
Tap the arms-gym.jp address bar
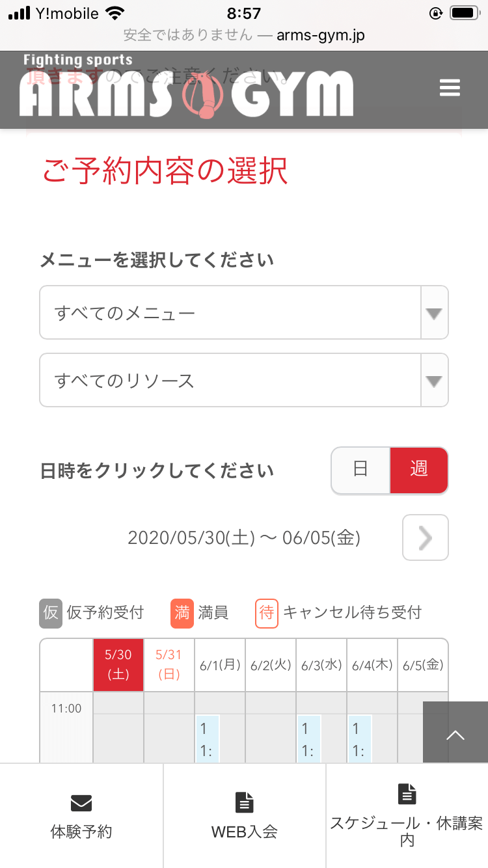pos(244,35)
